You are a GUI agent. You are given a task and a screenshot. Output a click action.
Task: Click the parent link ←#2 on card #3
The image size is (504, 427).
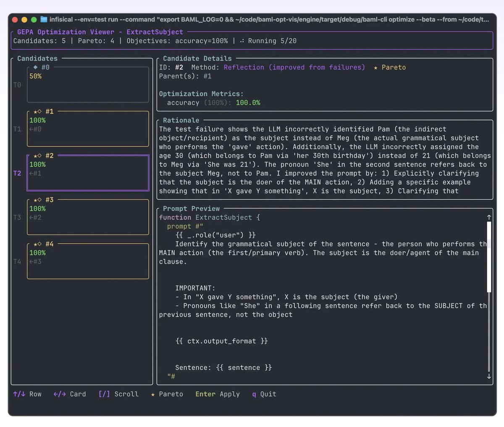(35, 217)
